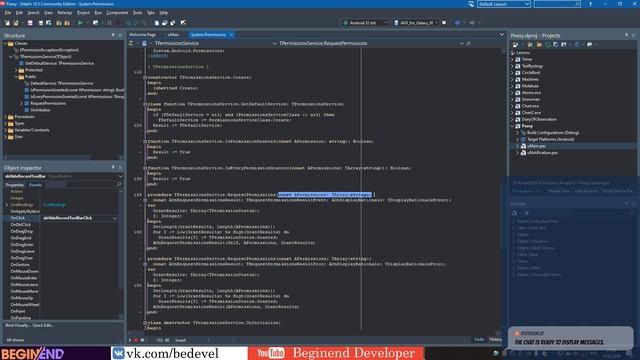
Task: Pin the Structure panel
Action: [113, 36]
